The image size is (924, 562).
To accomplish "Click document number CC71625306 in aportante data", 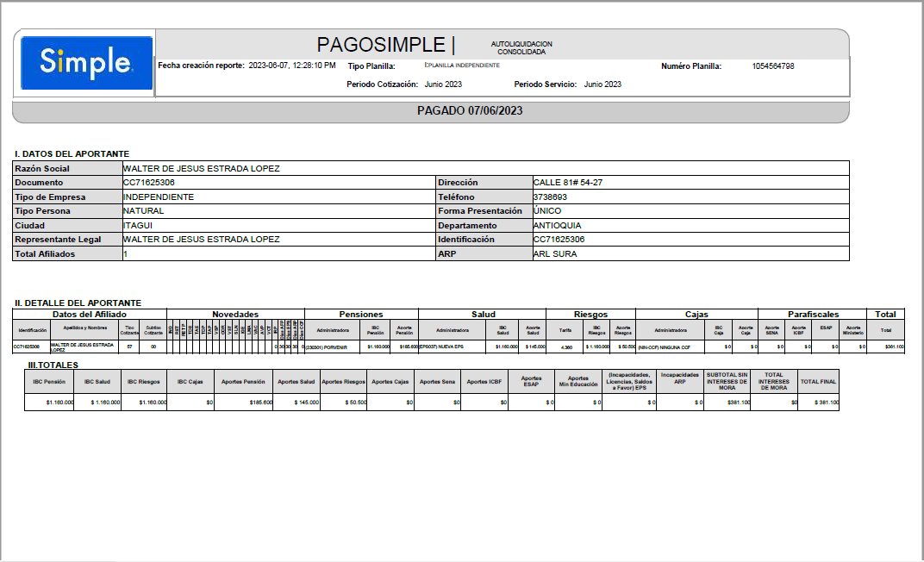I will 149,183.
